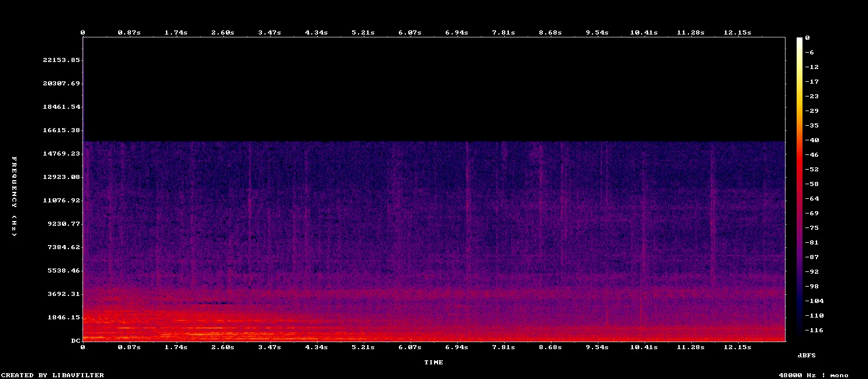Click 4.34s label above the spectrogram

pyautogui.click(x=316, y=33)
